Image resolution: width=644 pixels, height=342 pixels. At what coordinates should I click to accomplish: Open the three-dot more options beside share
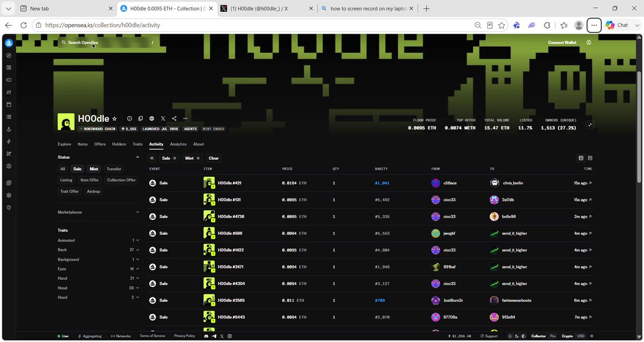click(185, 118)
